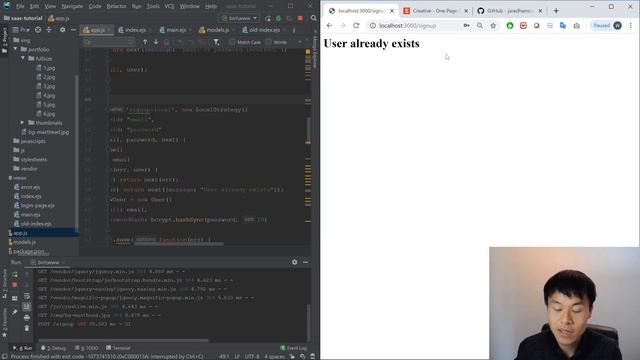Collapse the fullsize folder
This screenshot has height=360, width=640.
[x=23, y=58]
